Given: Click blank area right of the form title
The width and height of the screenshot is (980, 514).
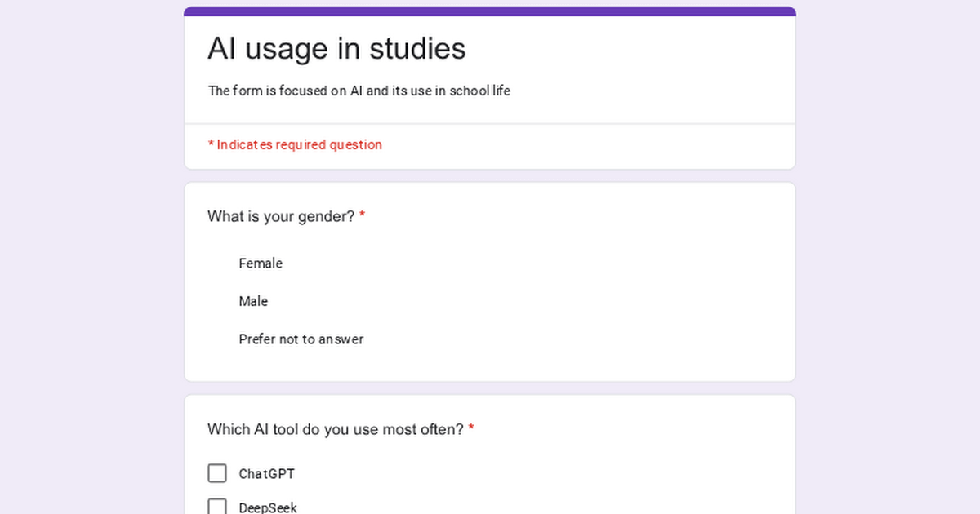Looking at the screenshot, I should point(637,49).
